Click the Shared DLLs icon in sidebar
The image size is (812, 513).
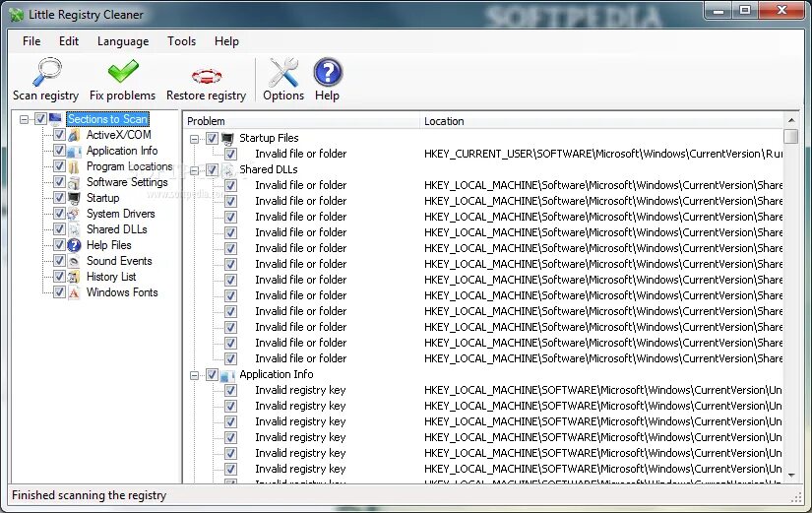tap(74, 229)
